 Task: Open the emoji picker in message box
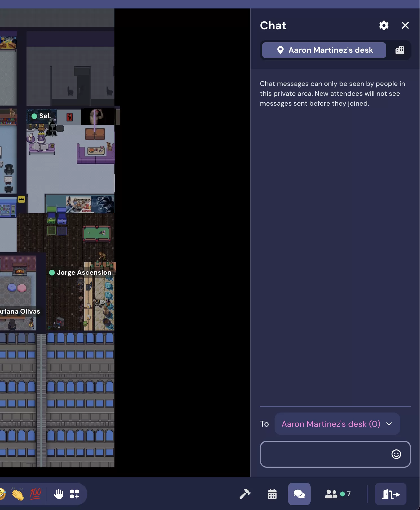click(x=396, y=454)
